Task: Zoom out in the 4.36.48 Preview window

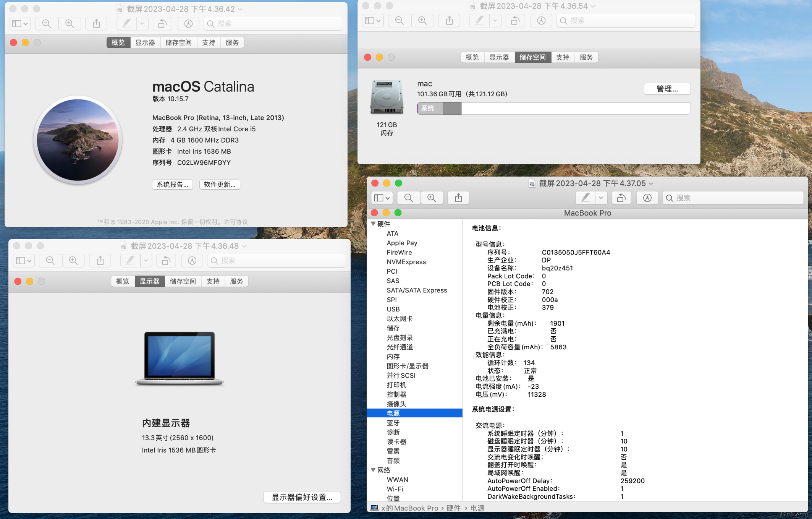Action: [50, 261]
